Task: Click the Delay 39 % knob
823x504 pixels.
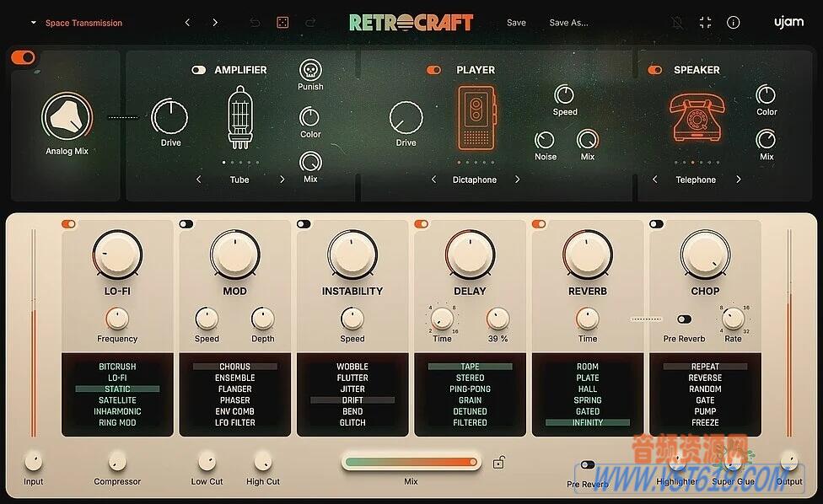Action: pos(498,319)
